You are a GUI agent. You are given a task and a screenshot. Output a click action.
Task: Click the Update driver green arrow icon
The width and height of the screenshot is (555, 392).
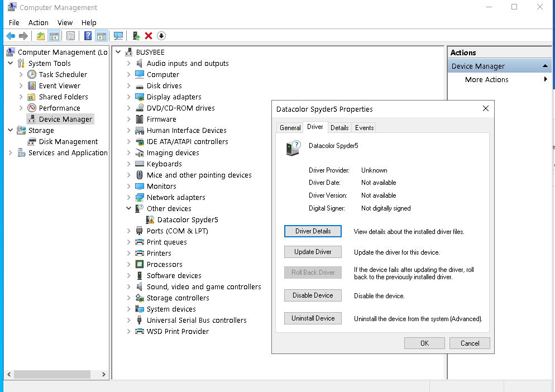click(x=136, y=36)
